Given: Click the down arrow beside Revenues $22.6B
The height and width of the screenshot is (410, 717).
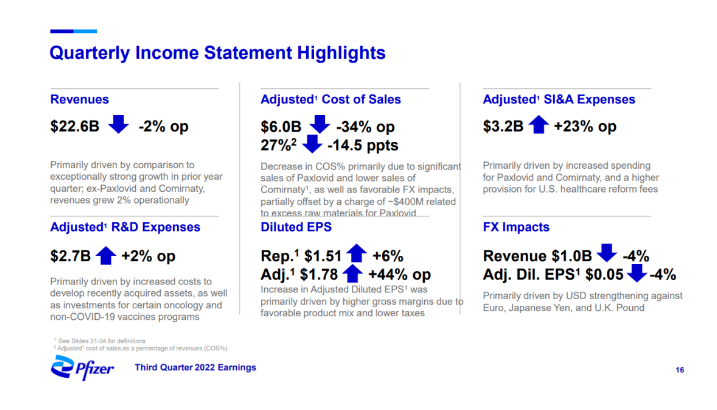Looking at the screenshot, I should point(117,127).
